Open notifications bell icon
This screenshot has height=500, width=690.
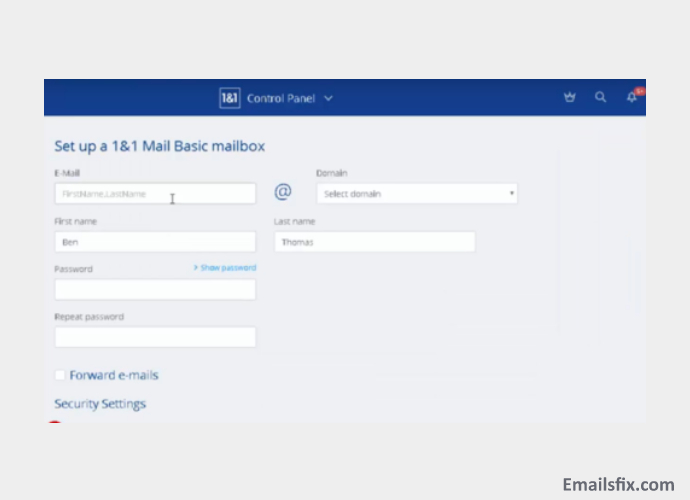pyautogui.click(x=632, y=97)
